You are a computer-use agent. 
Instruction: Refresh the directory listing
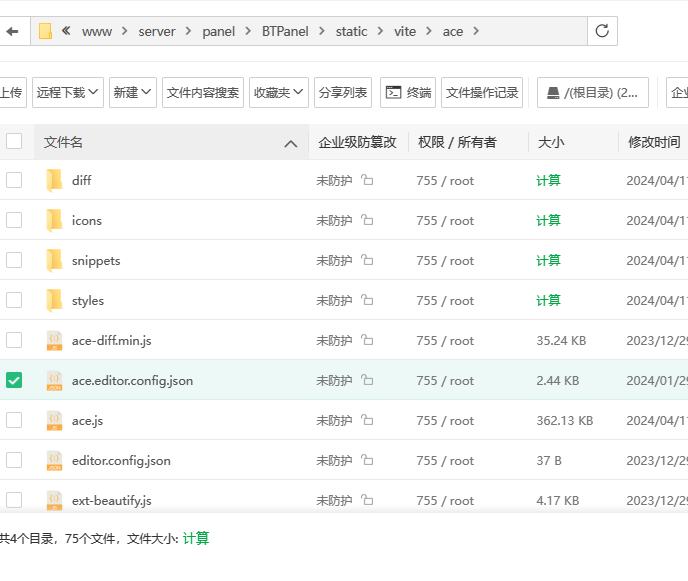click(602, 31)
